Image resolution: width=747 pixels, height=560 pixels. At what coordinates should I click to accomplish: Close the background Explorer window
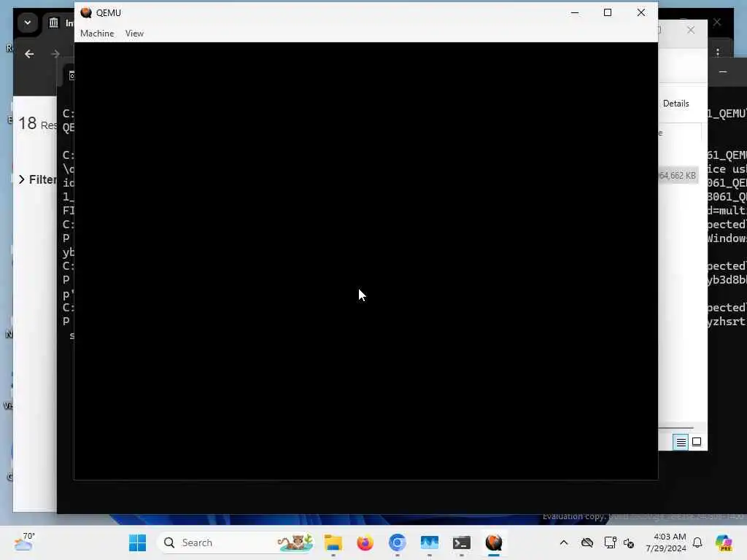click(691, 30)
